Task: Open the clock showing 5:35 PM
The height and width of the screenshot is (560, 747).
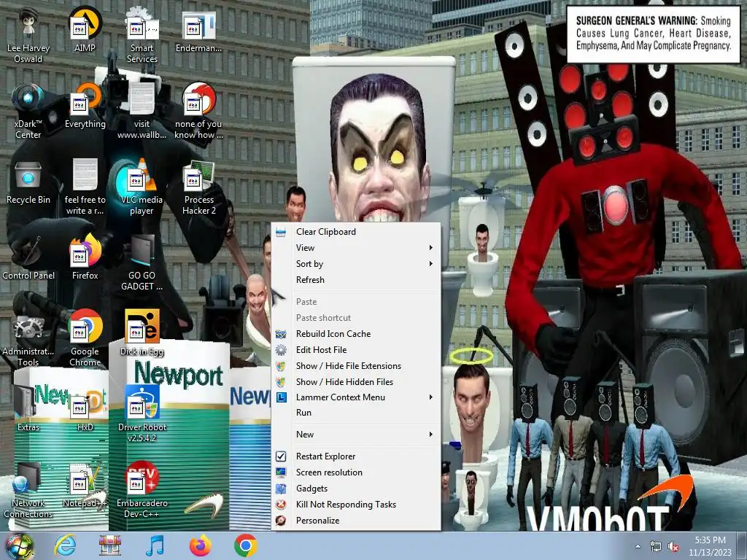Action: pos(710,546)
